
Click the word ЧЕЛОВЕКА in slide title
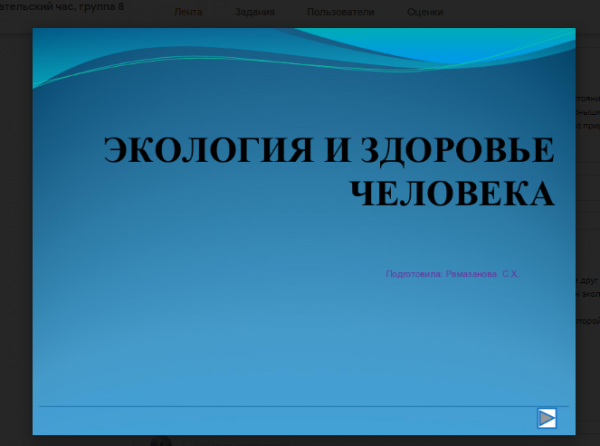tap(453, 192)
